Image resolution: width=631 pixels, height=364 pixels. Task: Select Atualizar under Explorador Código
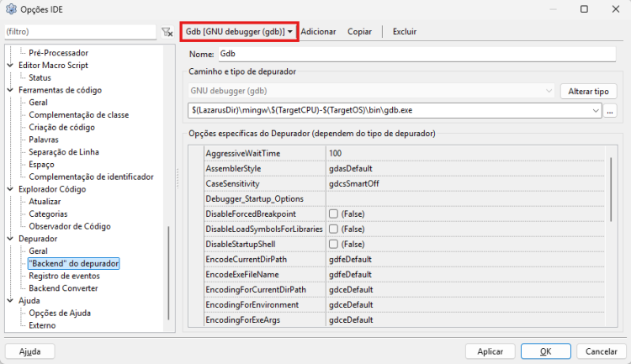tap(45, 202)
